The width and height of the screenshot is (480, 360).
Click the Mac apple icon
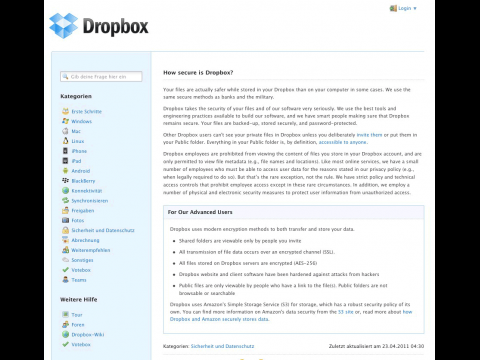click(x=66, y=131)
